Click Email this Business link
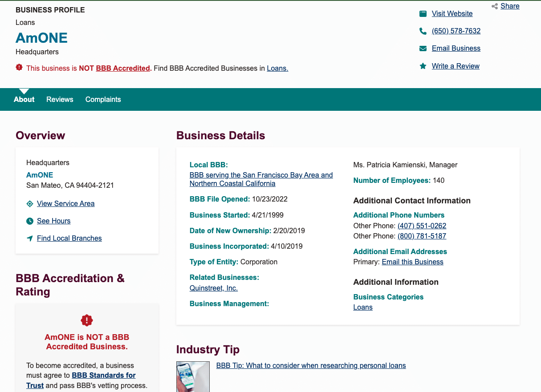The height and width of the screenshot is (392, 541). (x=412, y=262)
